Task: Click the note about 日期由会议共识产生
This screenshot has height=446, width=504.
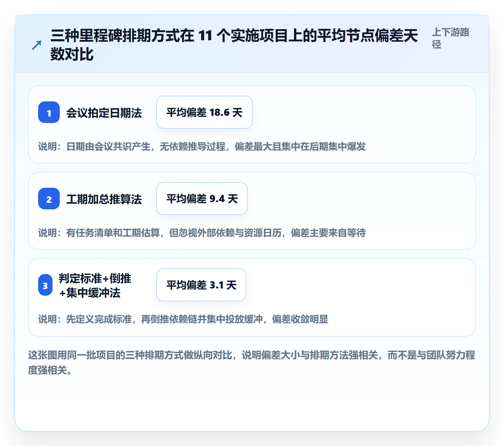Action: coord(202,146)
